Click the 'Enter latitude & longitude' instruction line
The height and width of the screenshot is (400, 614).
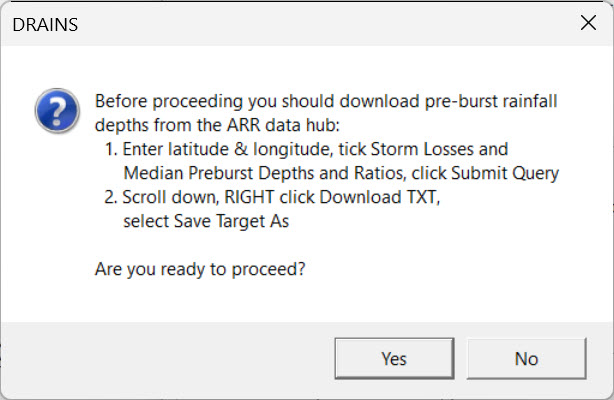point(306,149)
